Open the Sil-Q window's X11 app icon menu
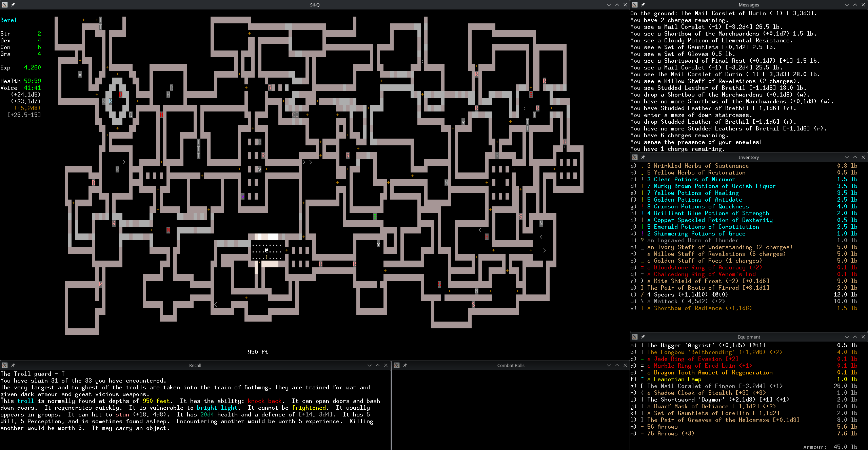 point(5,5)
